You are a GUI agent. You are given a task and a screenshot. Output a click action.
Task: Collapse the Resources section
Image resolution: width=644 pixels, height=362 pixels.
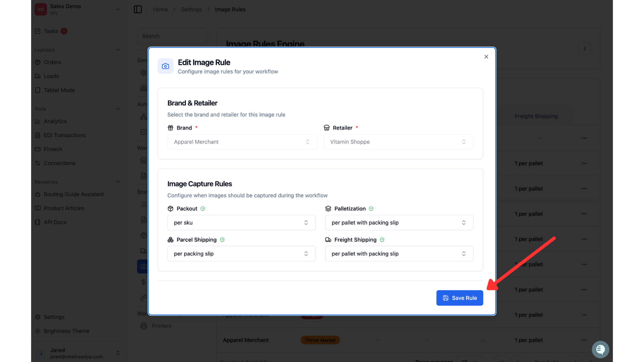click(118, 182)
